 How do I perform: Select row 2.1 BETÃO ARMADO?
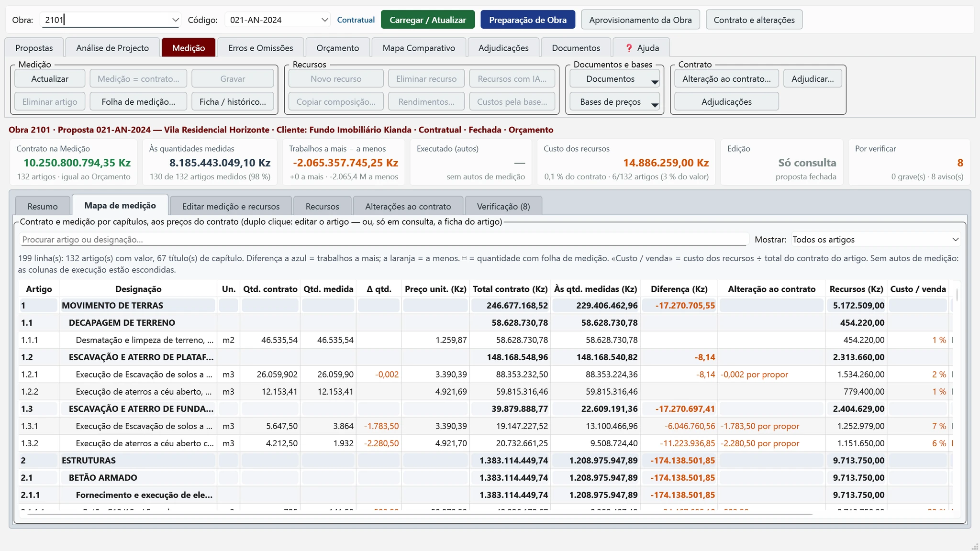point(486,478)
